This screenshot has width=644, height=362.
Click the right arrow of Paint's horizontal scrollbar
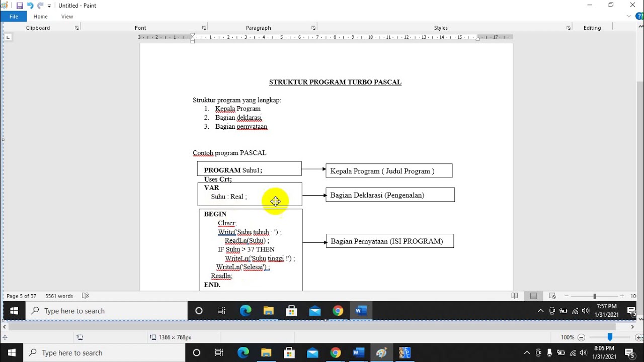(x=633, y=327)
